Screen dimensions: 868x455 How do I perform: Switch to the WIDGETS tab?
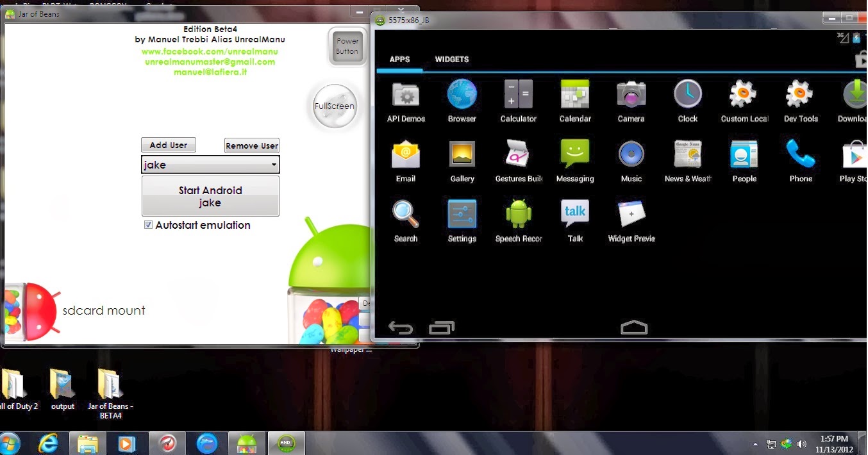pyautogui.click(x=452, y=59)
